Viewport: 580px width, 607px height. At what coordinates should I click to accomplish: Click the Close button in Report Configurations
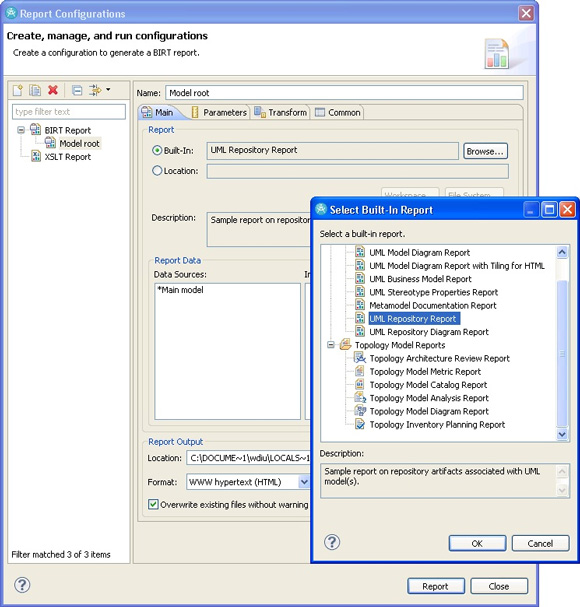coord(499,586)
